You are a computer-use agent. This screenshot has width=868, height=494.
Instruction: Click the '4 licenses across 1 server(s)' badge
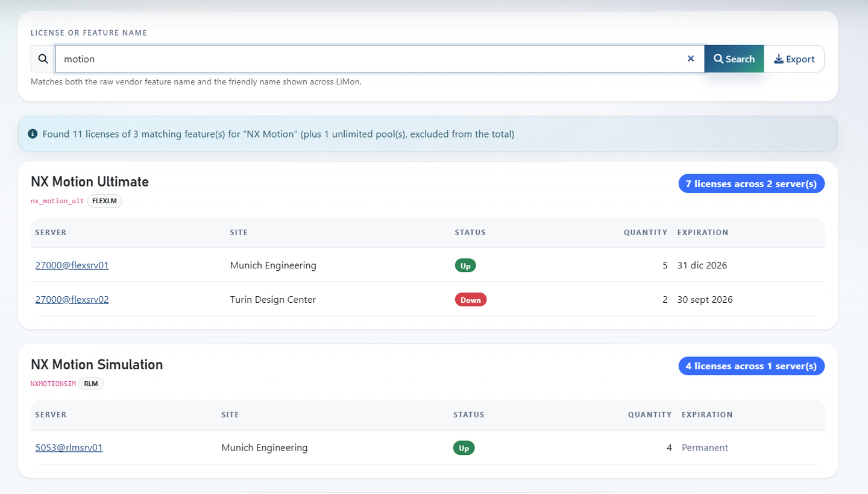click(752, 366)
